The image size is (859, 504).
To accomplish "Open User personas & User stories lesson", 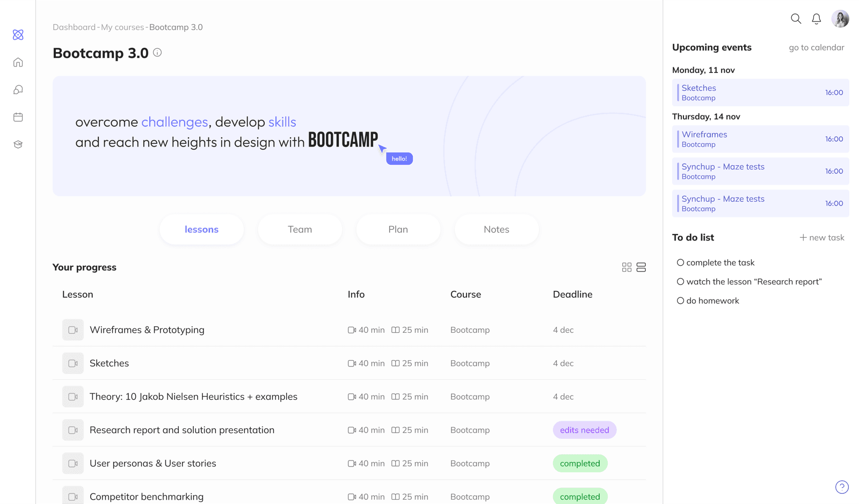I will pyautogui.click(x=153, y=463).
